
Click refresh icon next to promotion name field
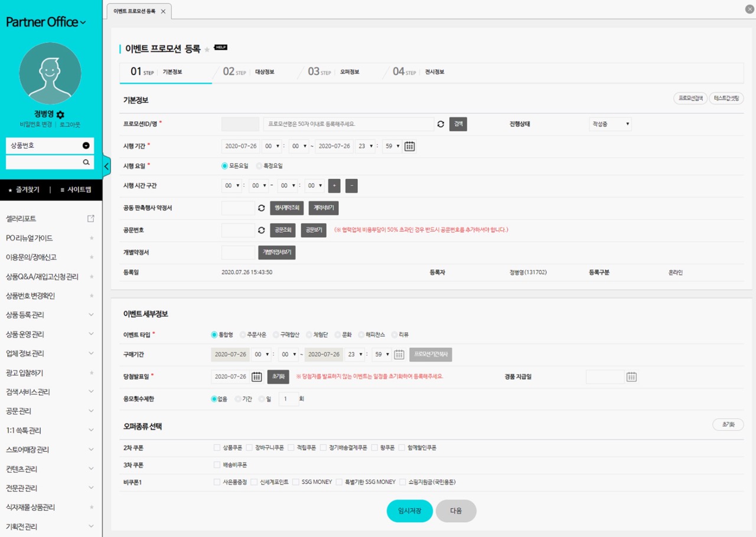(x=441, y=124)
